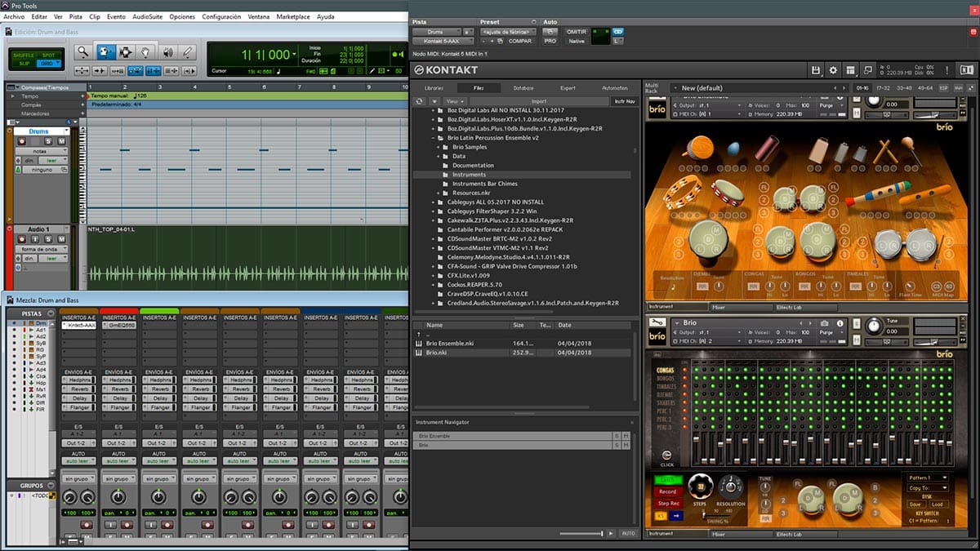Select the Trim tool in Pro Tools
The width and height of the screenshot is (980, 551).
coord(105,52)
